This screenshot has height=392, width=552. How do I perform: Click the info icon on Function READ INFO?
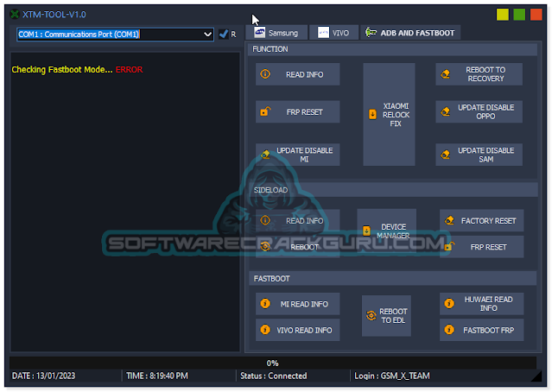pos(265,74)
